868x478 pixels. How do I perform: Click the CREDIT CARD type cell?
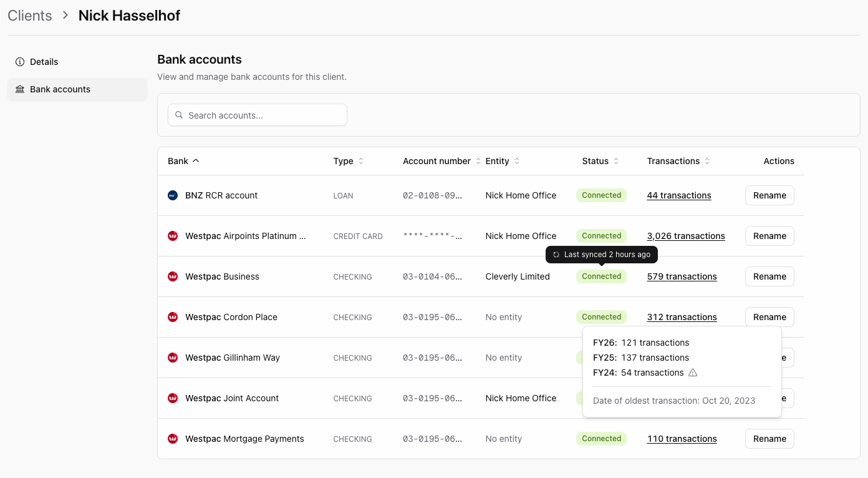[x=358, y=237]
